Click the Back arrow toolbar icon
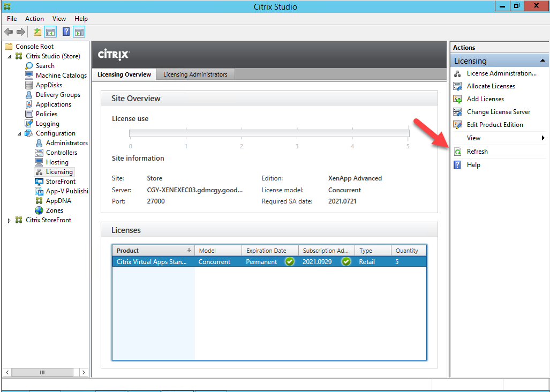Image resolution: width=550 pixels, height=392 pixels. tap(9, 32)
